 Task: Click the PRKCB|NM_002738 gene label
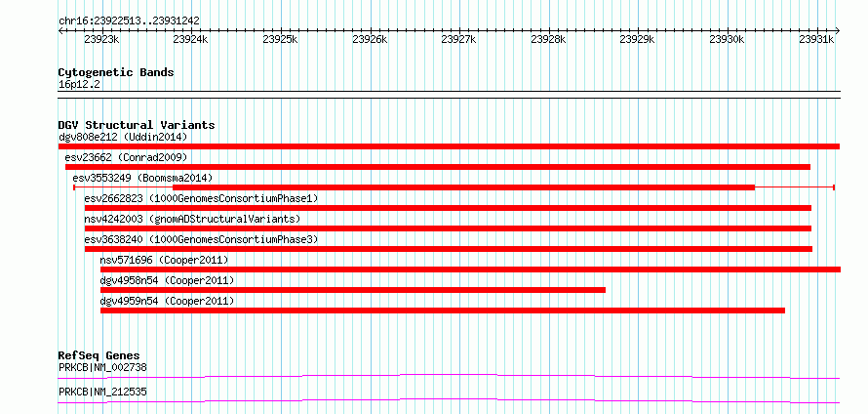[102, 367]
